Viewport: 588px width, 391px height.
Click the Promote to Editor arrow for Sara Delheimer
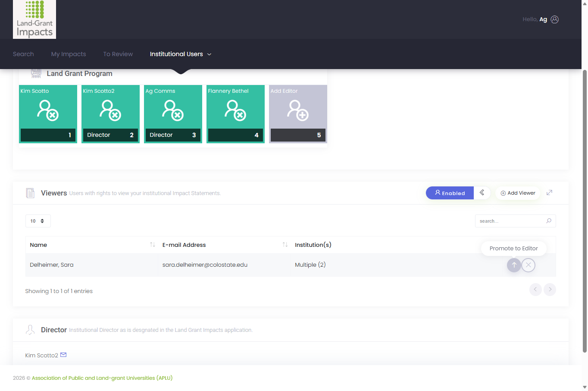click(x=514, y=265)
